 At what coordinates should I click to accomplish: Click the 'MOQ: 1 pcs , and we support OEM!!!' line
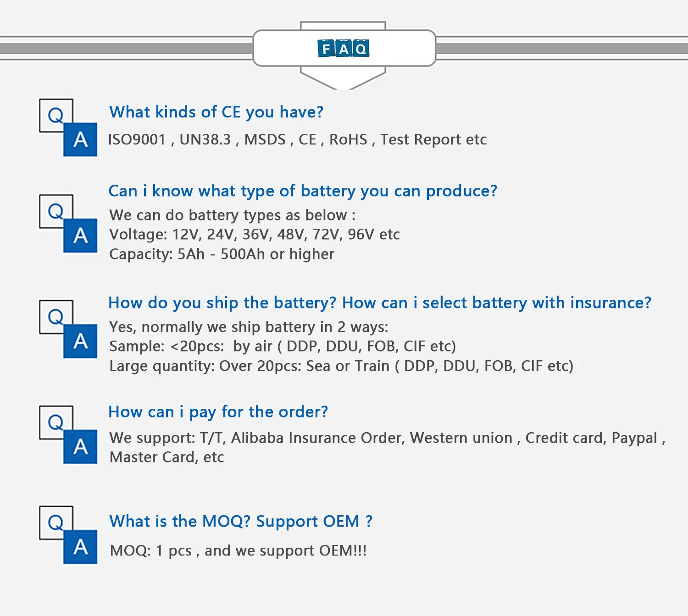pyautogui.click(x=238, y=550)
